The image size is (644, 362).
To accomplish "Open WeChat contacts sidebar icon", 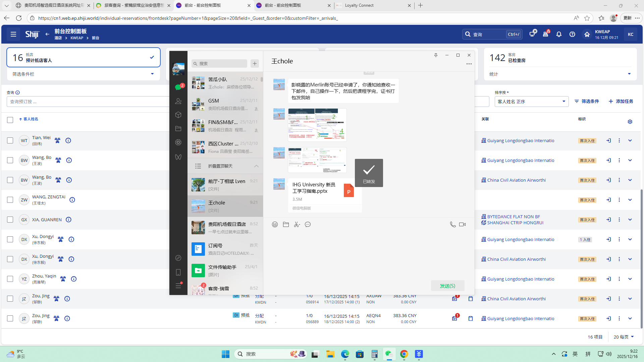I will [178, 101].
